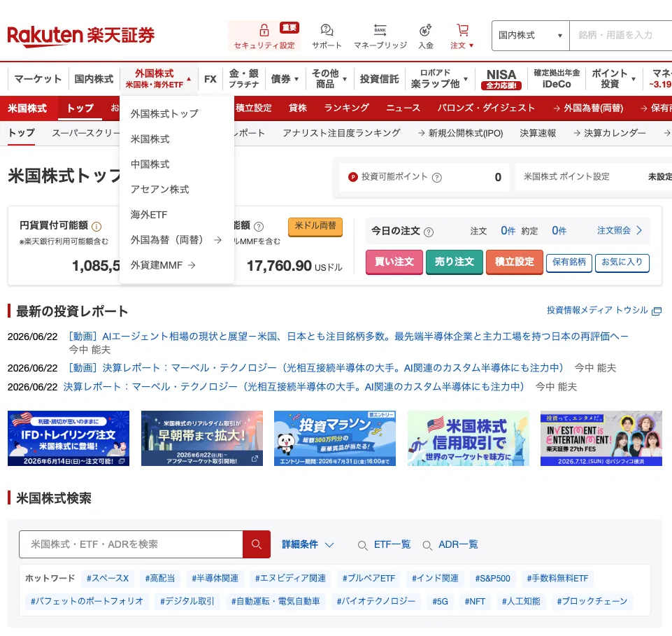
Task: Click the red P point icon
Action: point(352,177)
